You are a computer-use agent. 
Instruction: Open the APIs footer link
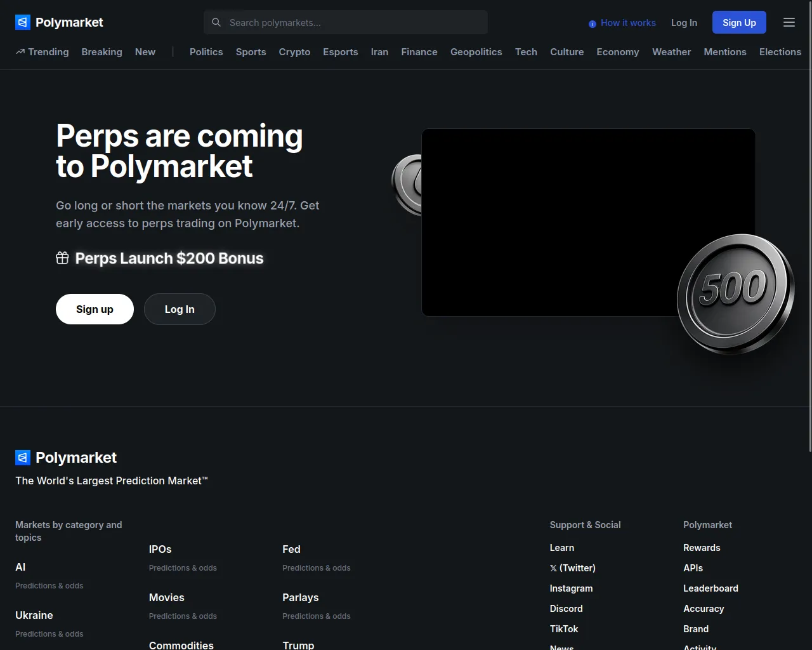coord(693,568)
